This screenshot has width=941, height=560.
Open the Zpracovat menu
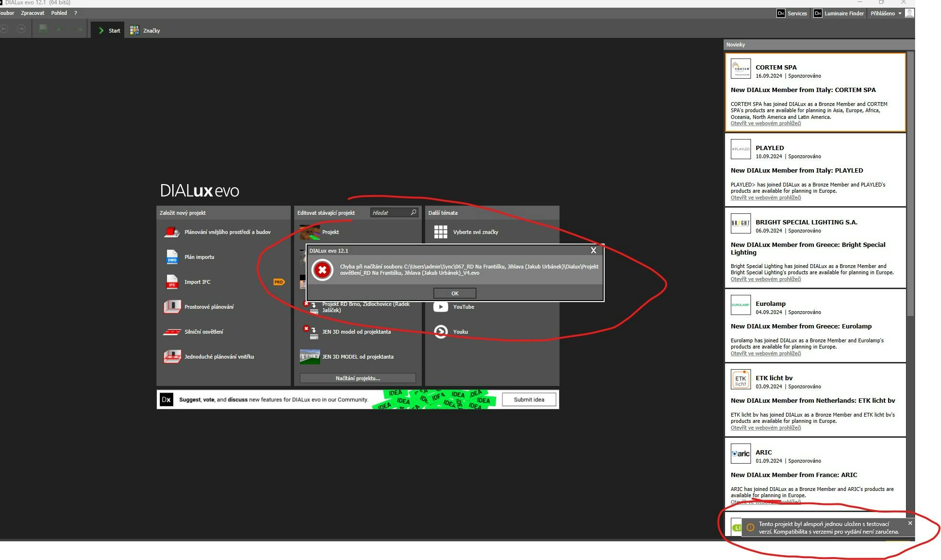click(x=33, y=13)
